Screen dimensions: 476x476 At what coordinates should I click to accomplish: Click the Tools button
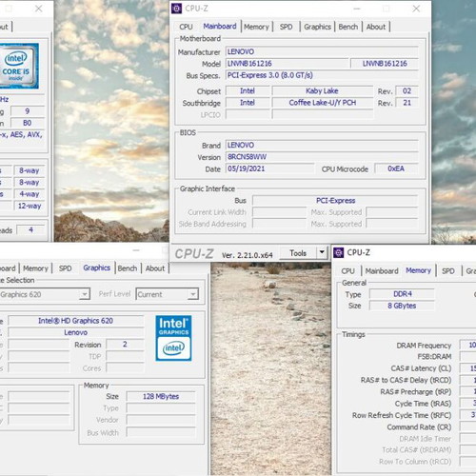tap(298, 253)
